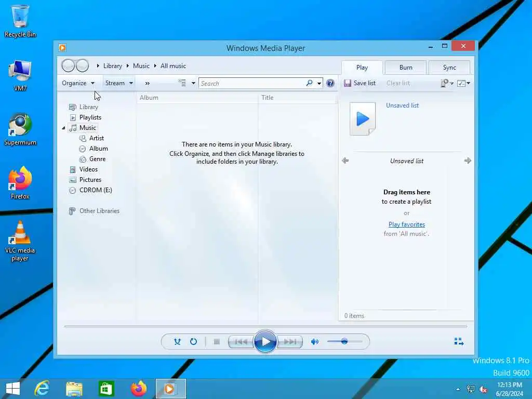
Task: Click the playback seek bar
Action: (265, 326)
